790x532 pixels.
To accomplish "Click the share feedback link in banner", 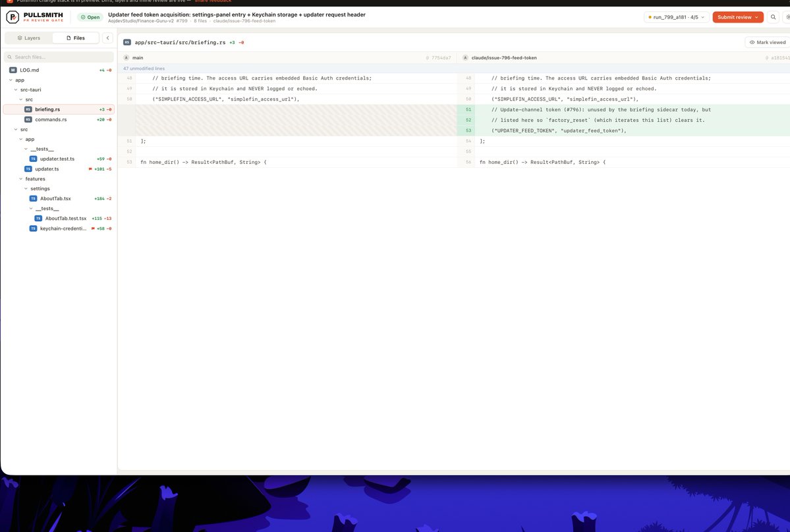I will click(213, 1).
